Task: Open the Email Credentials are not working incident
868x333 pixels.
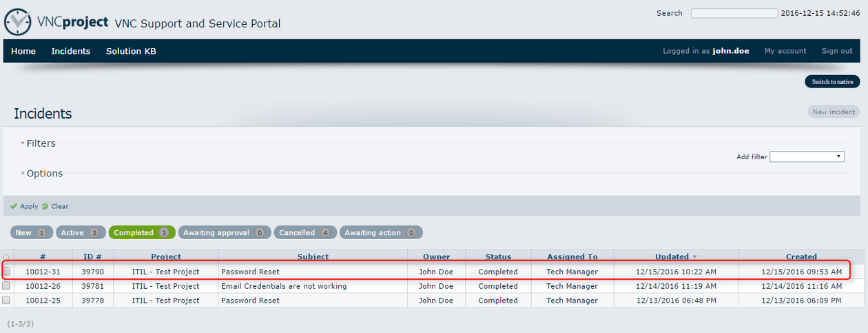Action: pyautogui.click(x=284, y=286)
